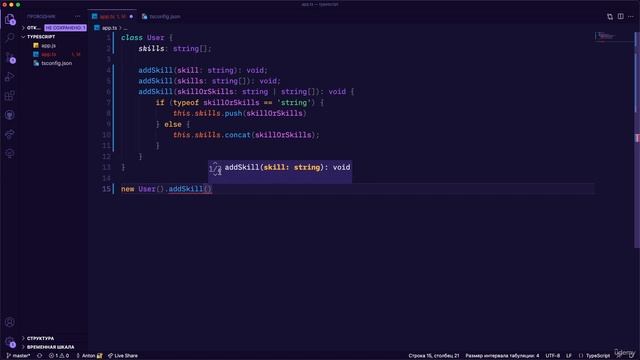640x360 pixels.
Task: Open the Extensions view icon
Action: click(x=10, y=96)
